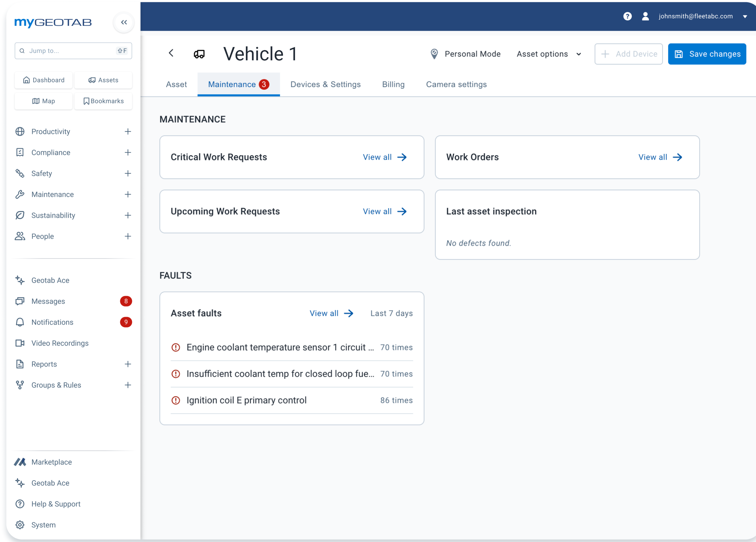Image resolution: width=756 pixels, height=542 pixels.
Task: Switch to the Billing tab
Action: point(393,84)
